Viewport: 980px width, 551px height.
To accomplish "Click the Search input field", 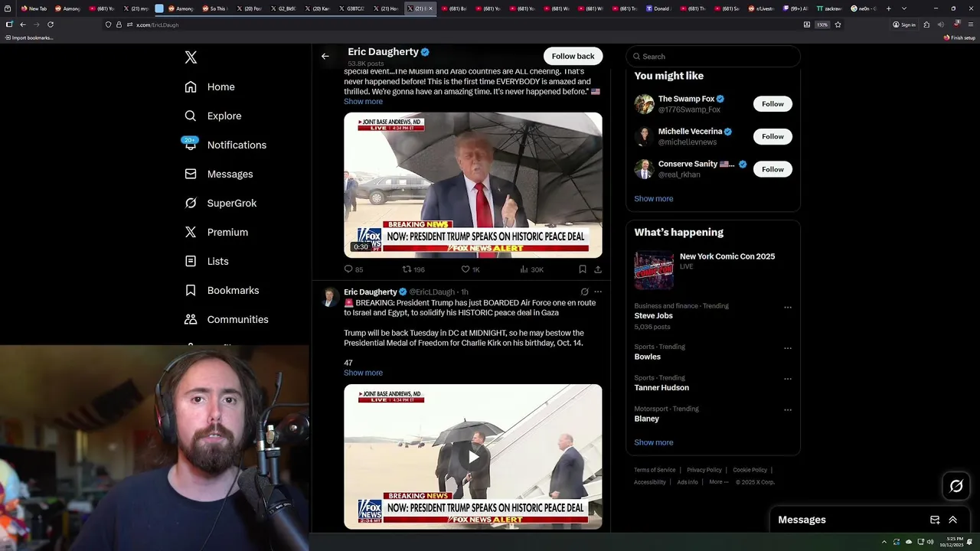I will click(713, 57).
